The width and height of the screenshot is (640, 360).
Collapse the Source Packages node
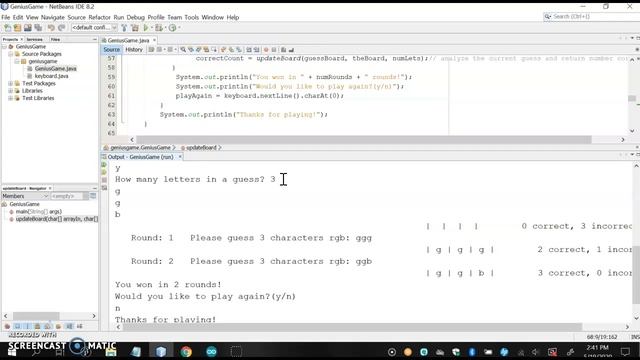point(11,54)
